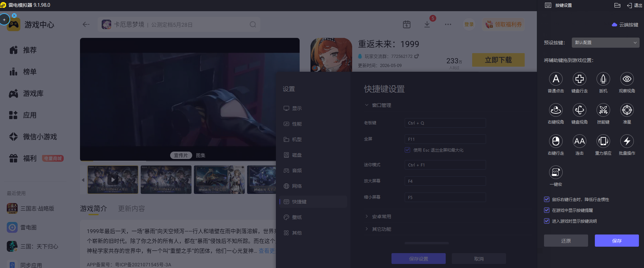Toggle 在游戏中显示按键提醒 checkbox
644x268 pixels.
click(x=547, y=210)
